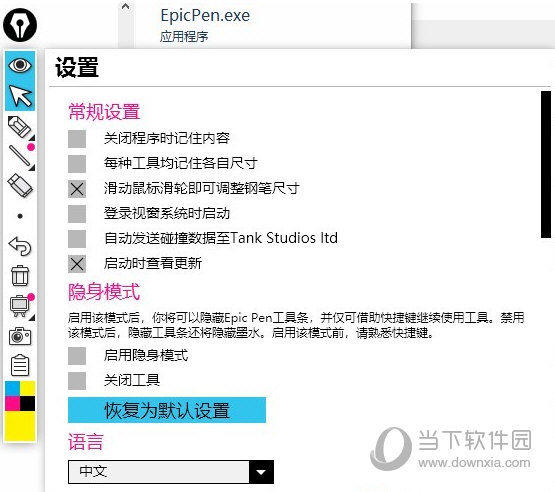555x492 pixels.
Task: Select the cursor arrow tool
Action: click(20, 95)
